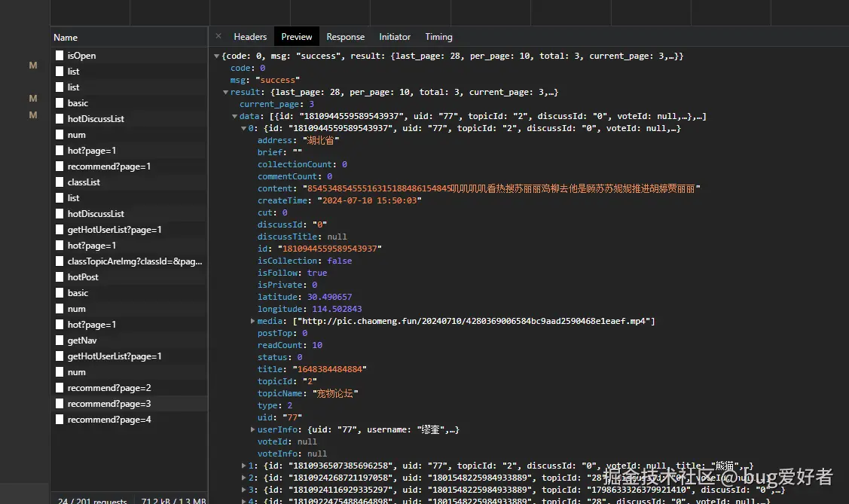Switch to the Headers tab
The height and width of the screenshot is (504, 849).
coord(250,37)
